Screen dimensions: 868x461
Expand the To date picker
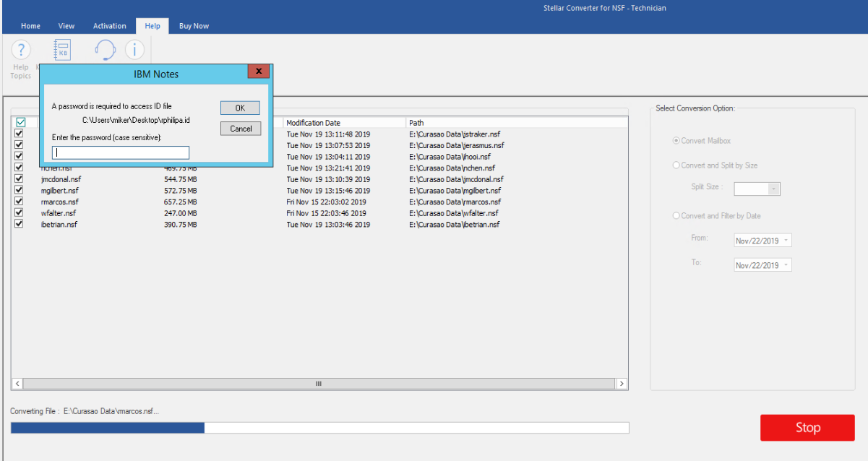pos(786,265)
